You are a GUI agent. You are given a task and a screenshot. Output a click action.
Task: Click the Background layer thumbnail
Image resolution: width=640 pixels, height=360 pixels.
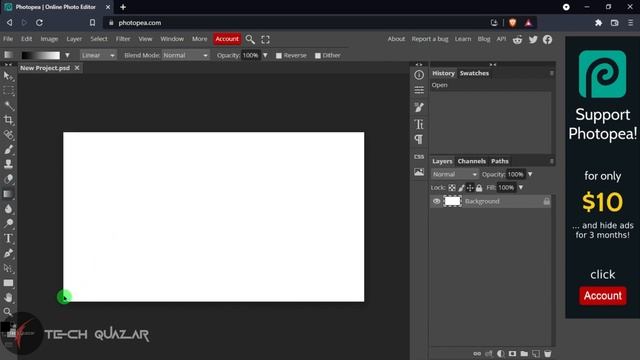[x=452, y=201]
